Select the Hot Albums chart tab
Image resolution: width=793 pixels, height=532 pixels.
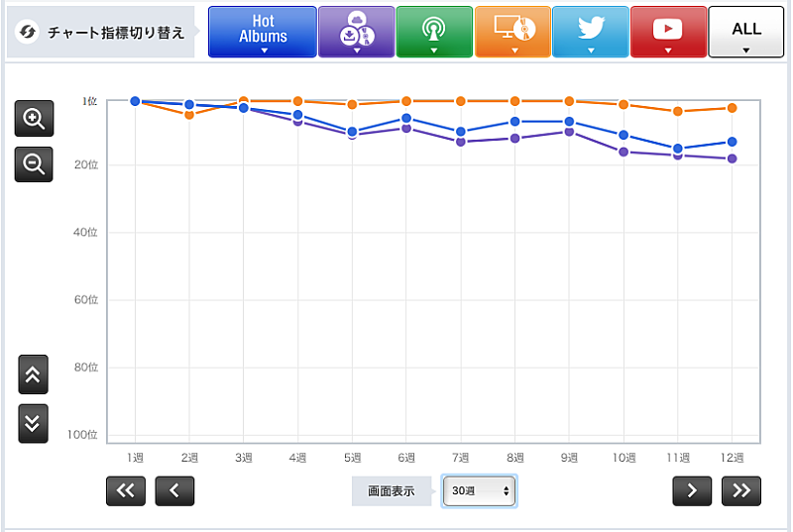tap(263, 32)
